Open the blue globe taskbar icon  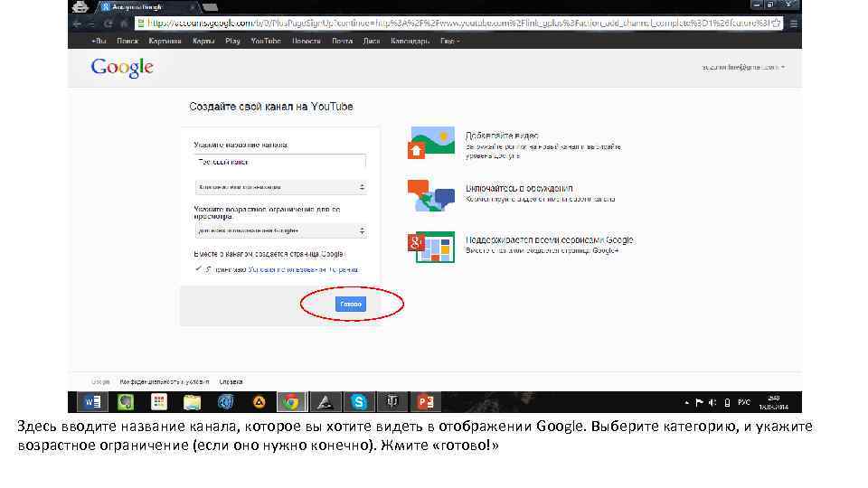coord(225,402)
